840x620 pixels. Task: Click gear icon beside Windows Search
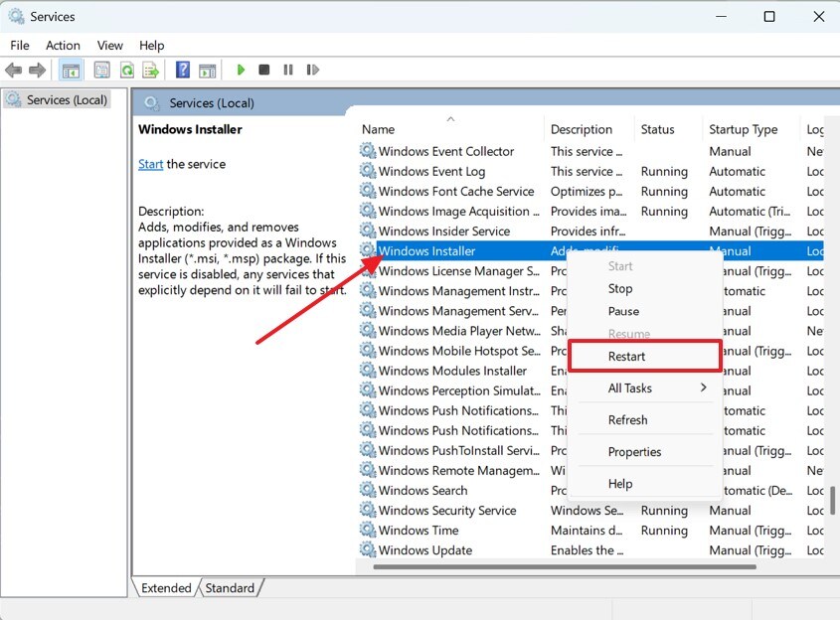[368, 490]
